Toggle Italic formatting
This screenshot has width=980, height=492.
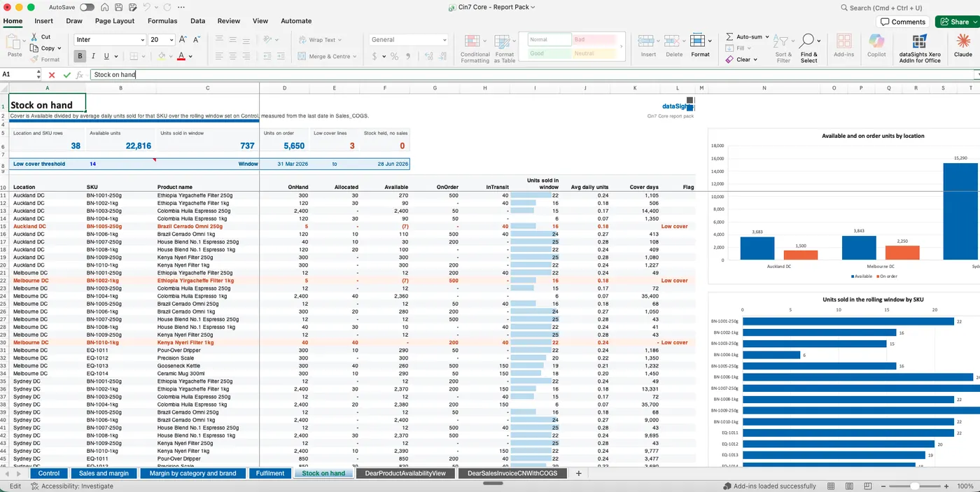point(94,56)
